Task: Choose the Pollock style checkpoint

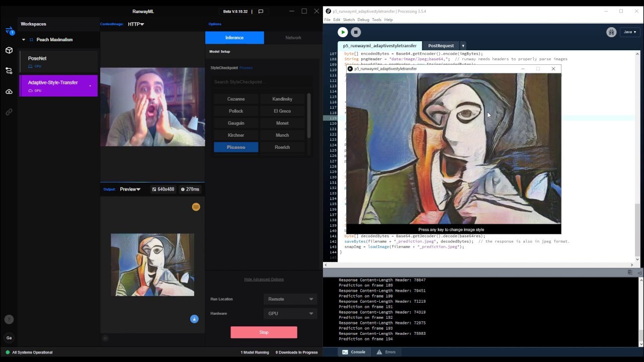Action: tap(236, 111)
